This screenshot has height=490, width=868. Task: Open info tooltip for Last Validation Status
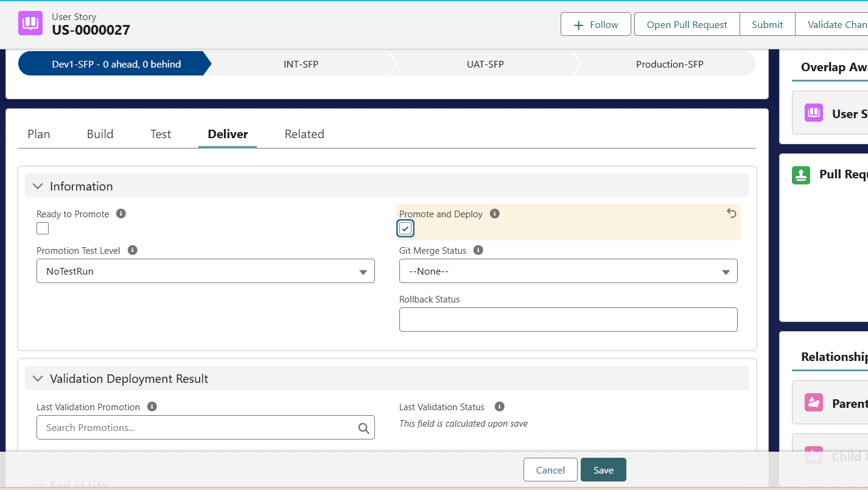(500, 407)
